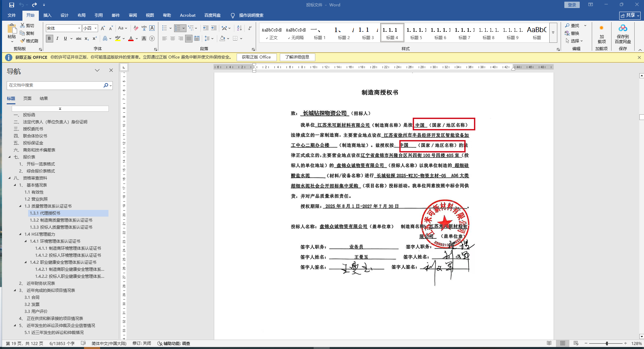Expand the styles gallery
This screenshot has width=644, height=349.
coord(553,32)
